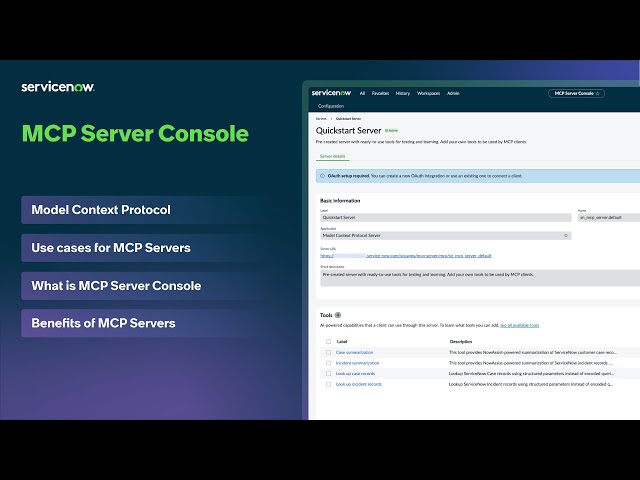
Task: Click the Look up case records description cell
Action: point(531,373)
